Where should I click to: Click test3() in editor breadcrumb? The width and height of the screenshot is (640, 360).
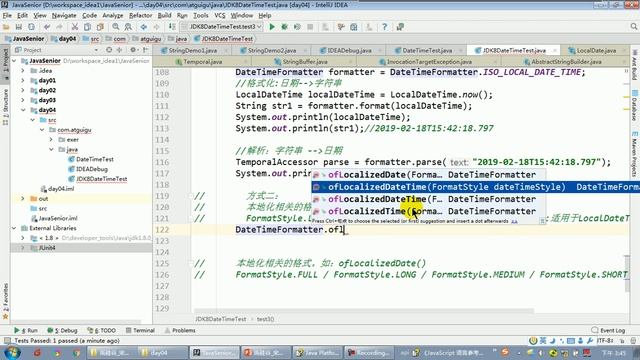(x=265, y=319)
